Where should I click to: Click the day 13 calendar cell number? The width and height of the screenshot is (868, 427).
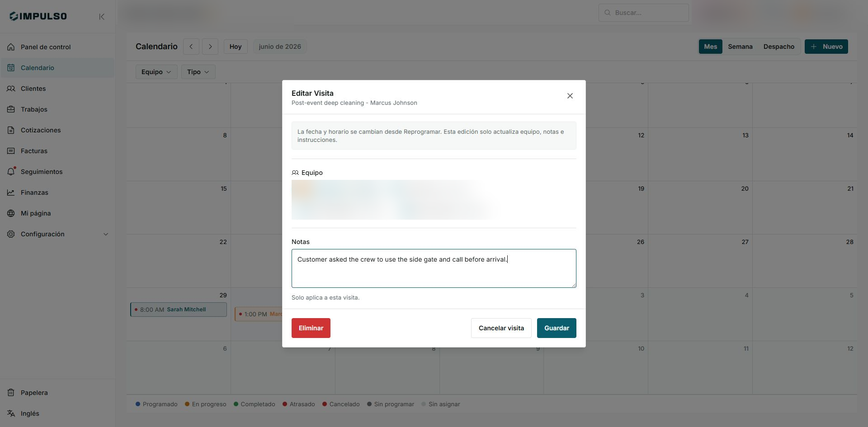coord(745,135)
